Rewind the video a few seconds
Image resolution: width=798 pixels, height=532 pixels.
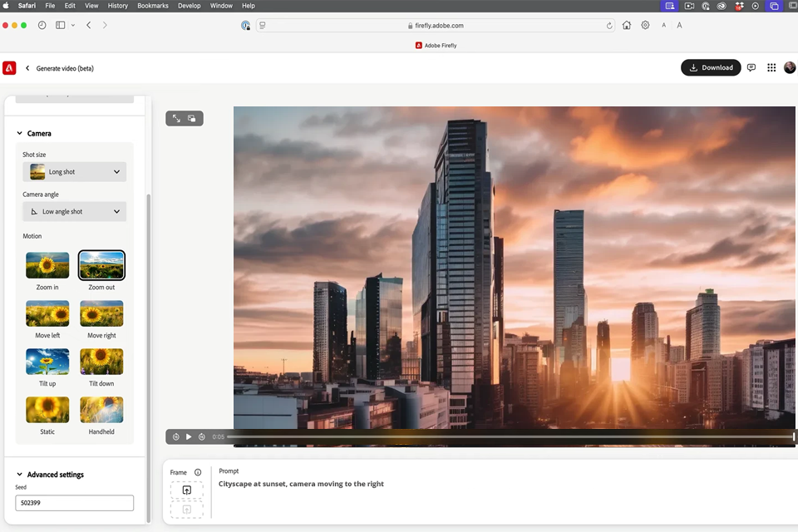click(176, 436)
